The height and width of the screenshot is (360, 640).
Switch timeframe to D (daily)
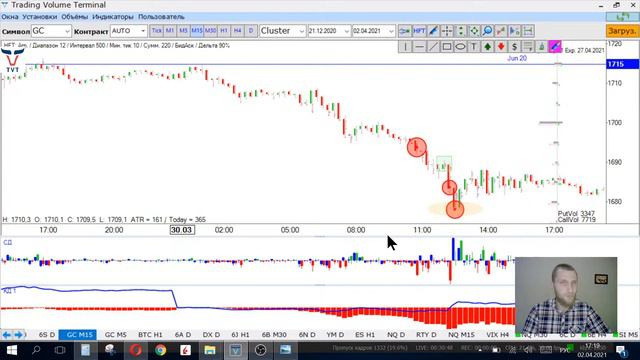(x=251, y=31)
